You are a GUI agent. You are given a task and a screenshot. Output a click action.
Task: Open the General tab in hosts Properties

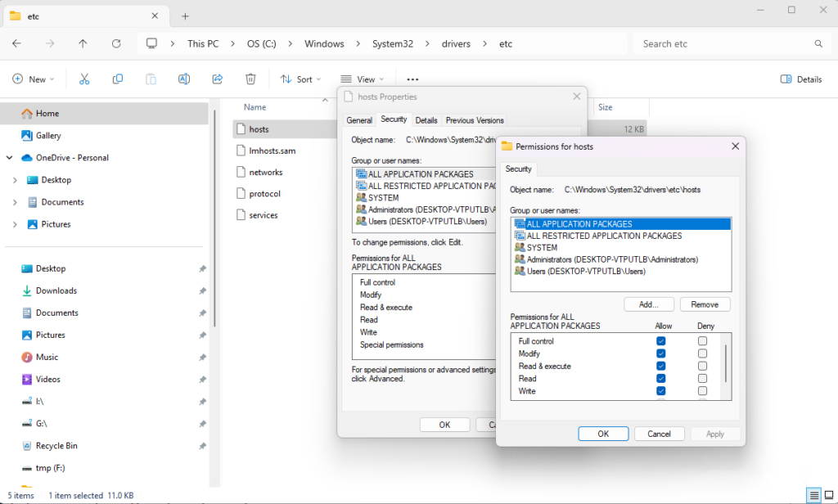click(359, 119)
